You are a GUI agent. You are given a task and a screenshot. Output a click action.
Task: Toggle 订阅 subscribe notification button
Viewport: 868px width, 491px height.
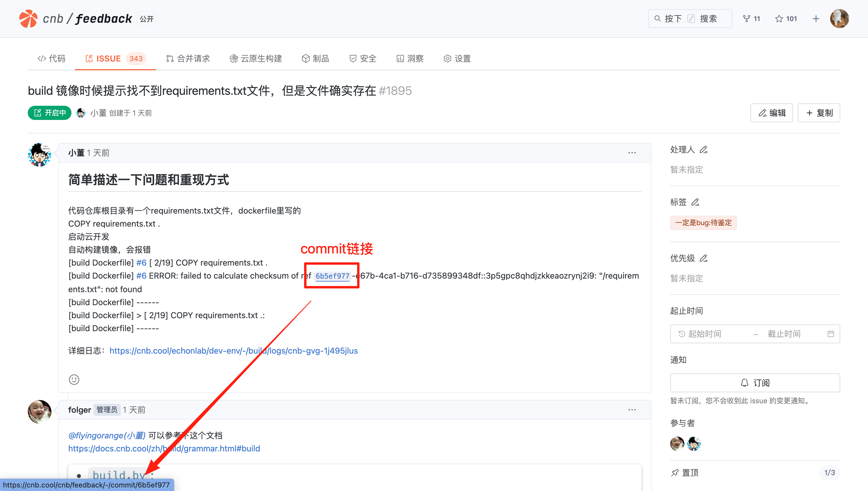(x=755, y=383)
